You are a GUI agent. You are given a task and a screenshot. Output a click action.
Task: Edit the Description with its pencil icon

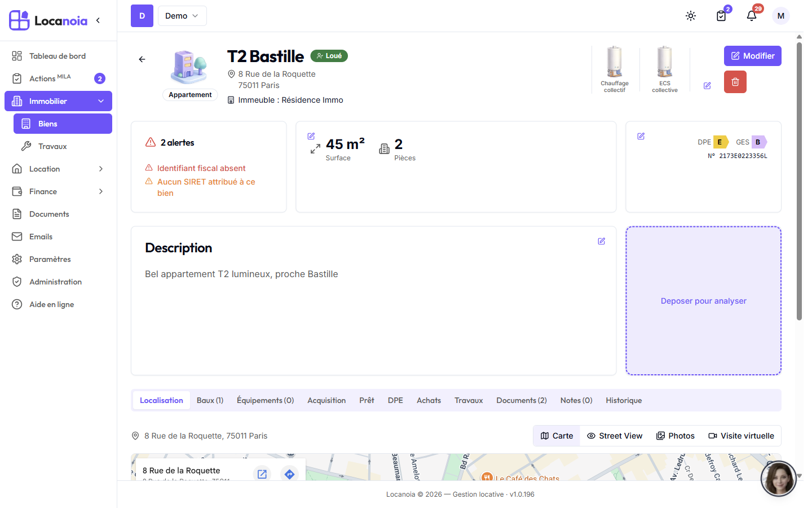point(602,241)
